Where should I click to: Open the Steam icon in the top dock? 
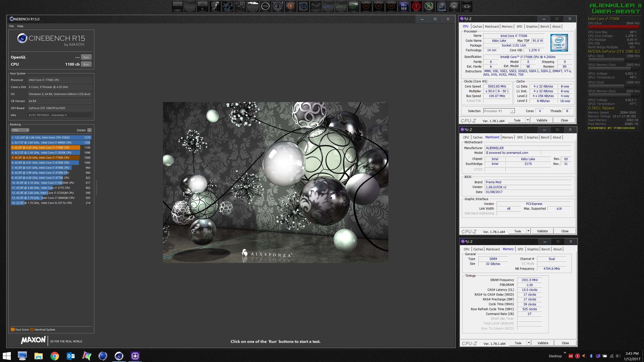pyautogui.click(x=316, y=6)
